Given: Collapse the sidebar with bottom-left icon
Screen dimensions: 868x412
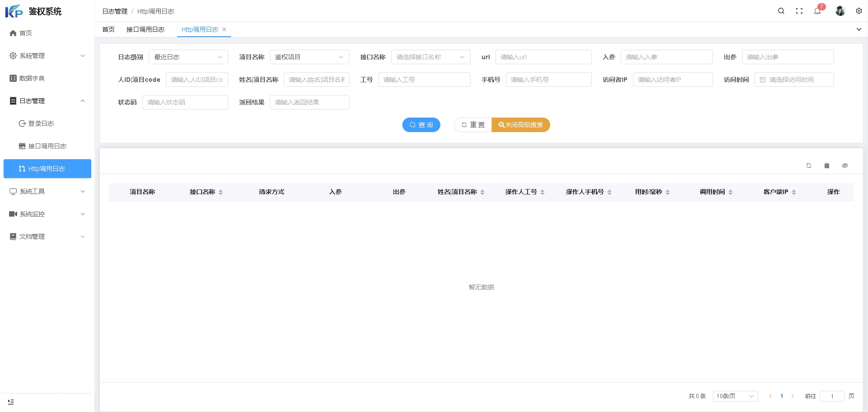Looking at the screenshot, I should point(11,402).
